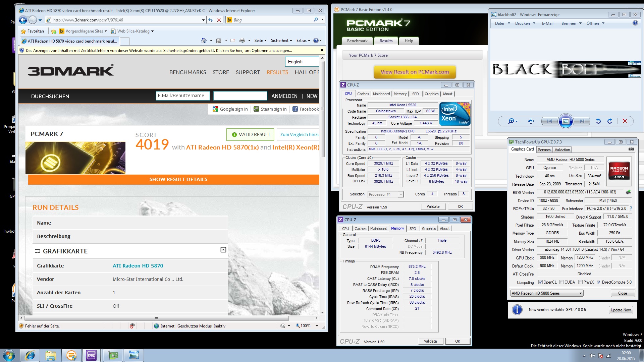The width and height of the screenshot is (644, 362).
Task: Click the add-to-favorites-bar star icon
Action: point(54,31)
